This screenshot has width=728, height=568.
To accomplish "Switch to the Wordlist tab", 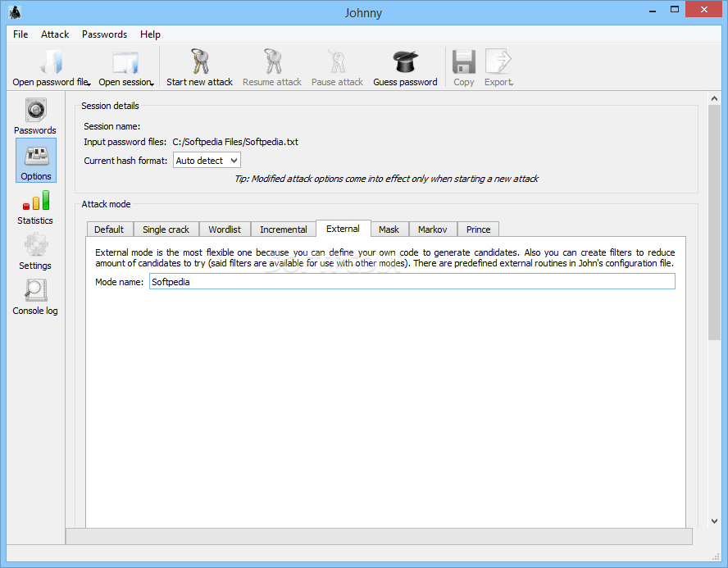I will pyautogui.click(x=225, y=229).
